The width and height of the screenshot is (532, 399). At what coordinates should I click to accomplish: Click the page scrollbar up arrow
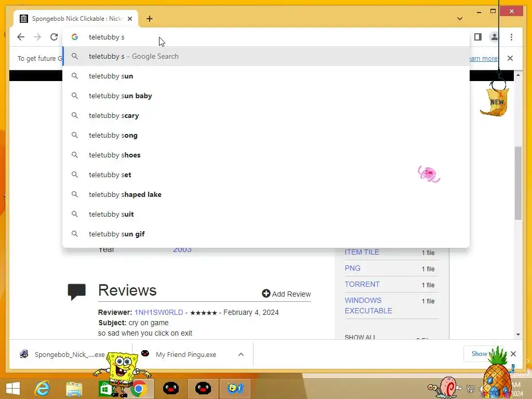point(518,75)
